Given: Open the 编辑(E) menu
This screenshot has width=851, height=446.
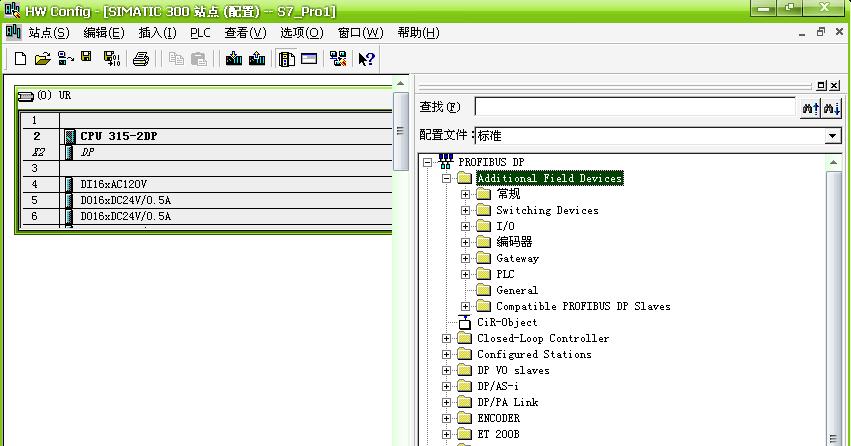Looking at the screenshot, I should (x=104, y=33).
